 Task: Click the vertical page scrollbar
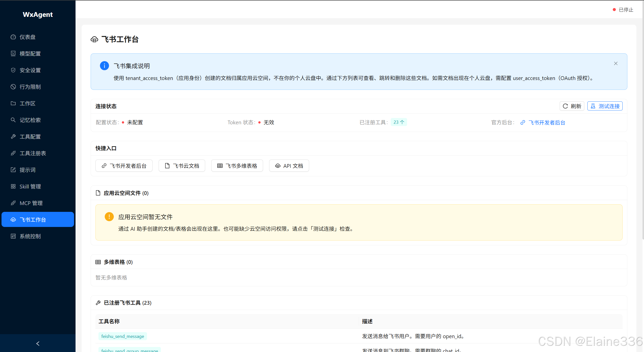[643, 120]
